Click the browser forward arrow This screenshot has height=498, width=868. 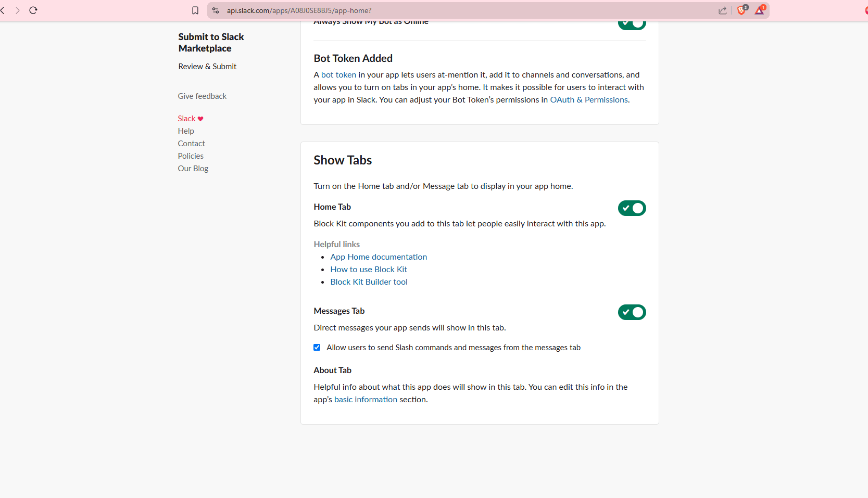[18, 10]
